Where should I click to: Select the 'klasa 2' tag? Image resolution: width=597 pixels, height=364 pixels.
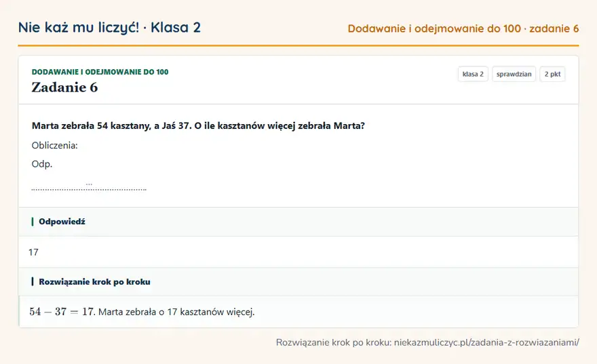[473, 74]
